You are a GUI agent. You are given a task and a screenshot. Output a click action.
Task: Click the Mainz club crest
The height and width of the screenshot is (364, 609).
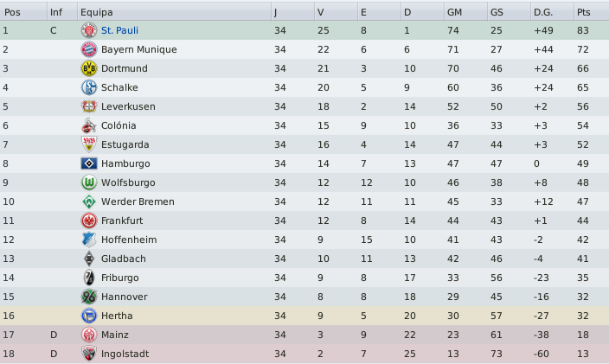pyautogui.click(x=88, y=335)
